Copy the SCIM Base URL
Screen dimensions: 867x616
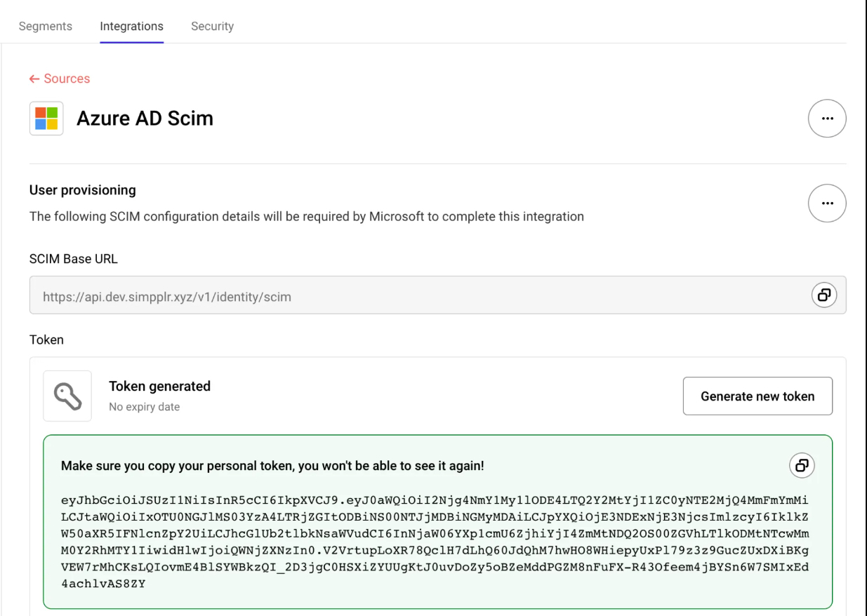pyautogui.click(x=823, y=295)
